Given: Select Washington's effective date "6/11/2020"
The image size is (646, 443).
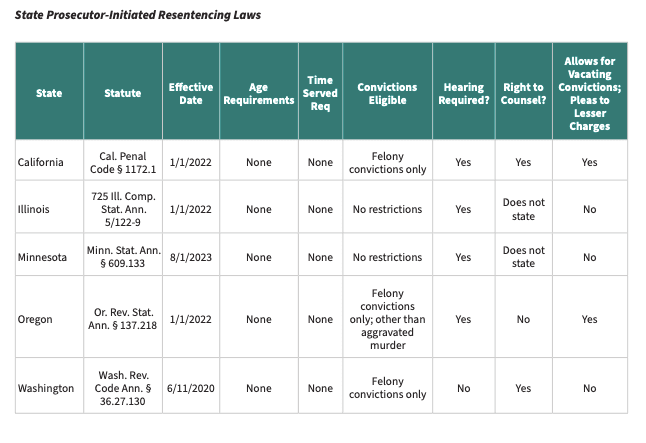Looking at the screenshot, I should coord(190,388).
